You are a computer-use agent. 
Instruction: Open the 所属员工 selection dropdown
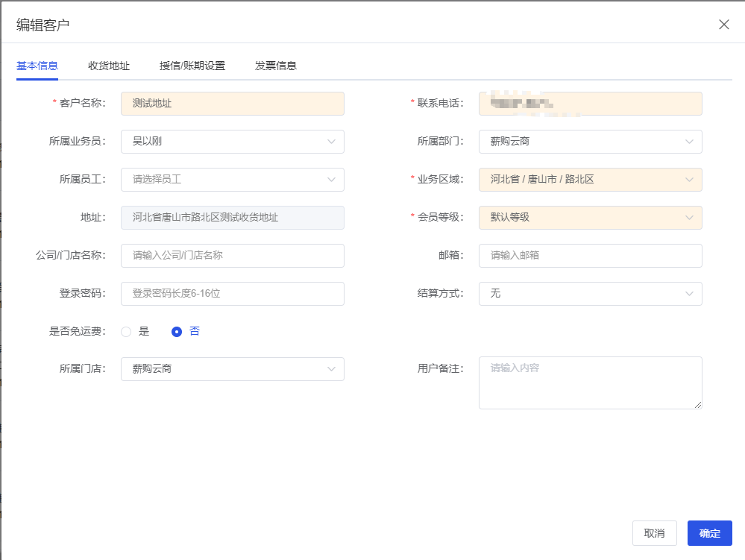point(231,180)
